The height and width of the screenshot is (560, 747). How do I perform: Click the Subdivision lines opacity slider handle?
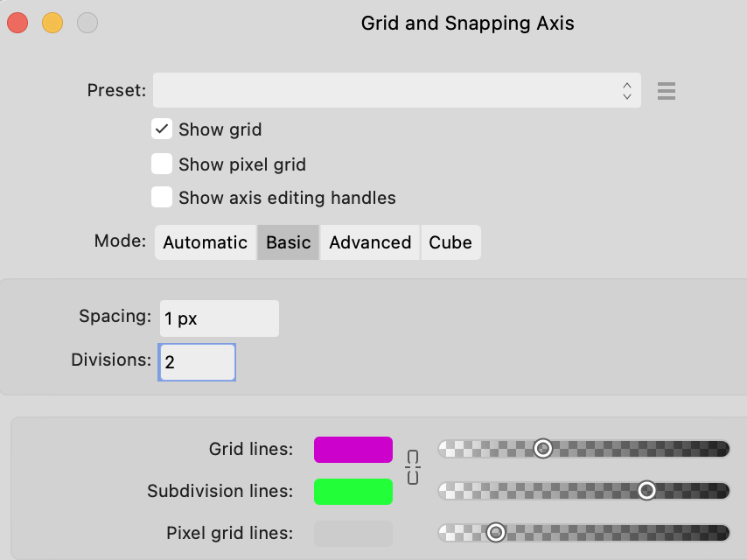pos(646,490)
